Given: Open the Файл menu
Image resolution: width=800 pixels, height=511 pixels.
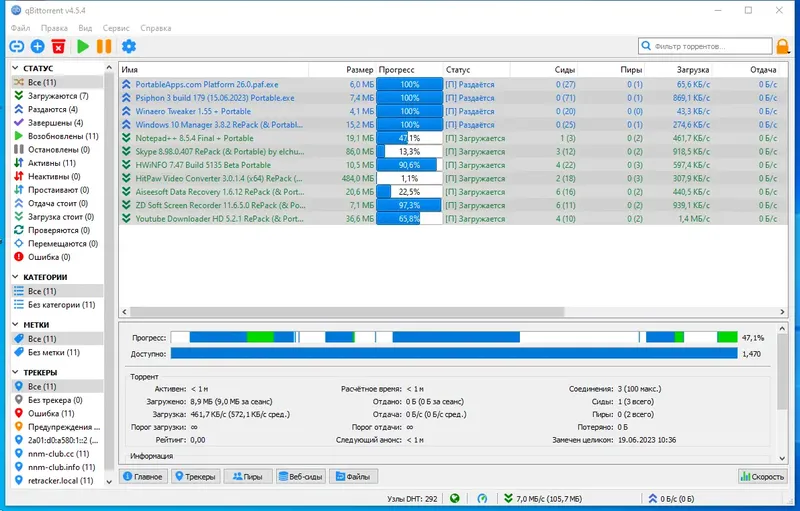Looking at the screenshot, I should 20,28.
